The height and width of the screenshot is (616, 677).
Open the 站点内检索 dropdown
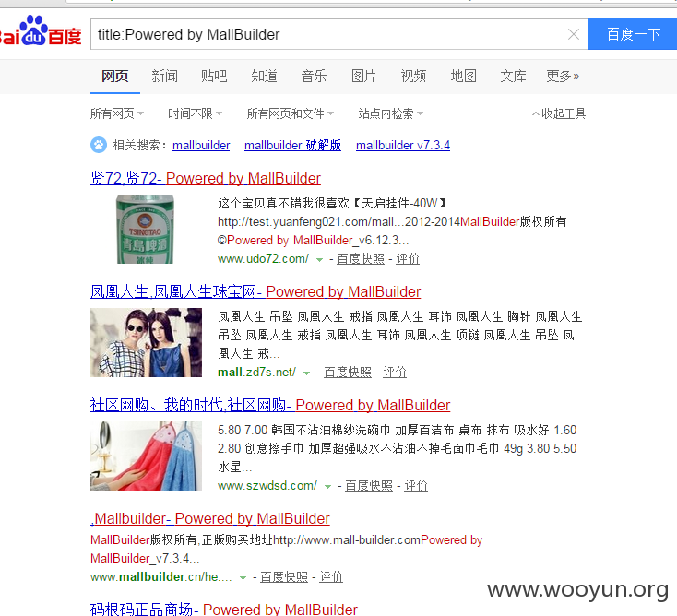pos(390,113)
